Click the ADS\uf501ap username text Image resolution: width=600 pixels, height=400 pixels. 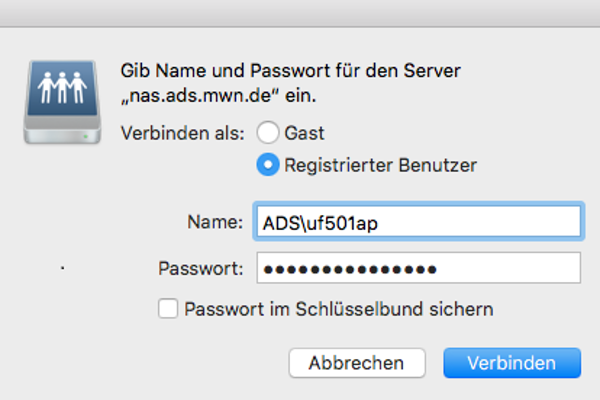pos(314,222)
